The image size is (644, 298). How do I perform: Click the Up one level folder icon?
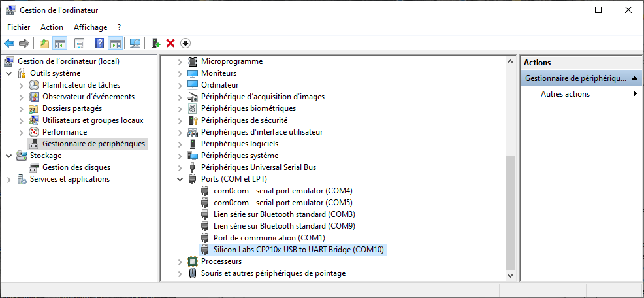point(44,43)
